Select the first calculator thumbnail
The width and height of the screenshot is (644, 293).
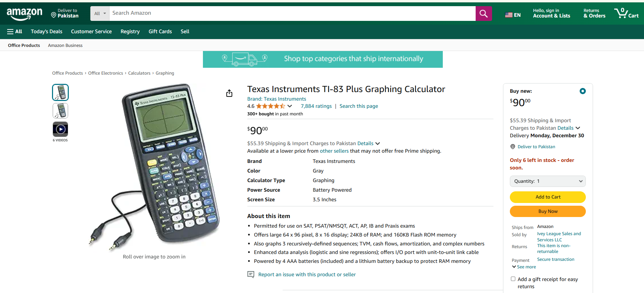tap(60, 92)
